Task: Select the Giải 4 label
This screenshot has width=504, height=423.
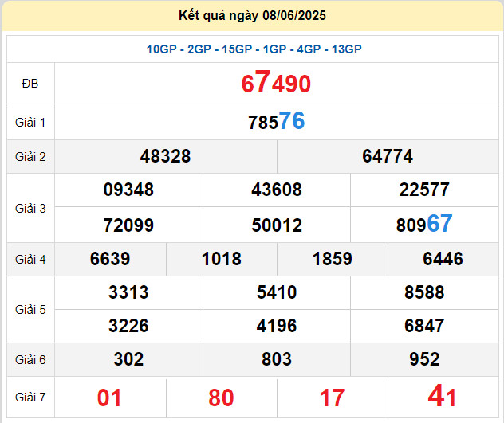Action: tap(30, 260)
